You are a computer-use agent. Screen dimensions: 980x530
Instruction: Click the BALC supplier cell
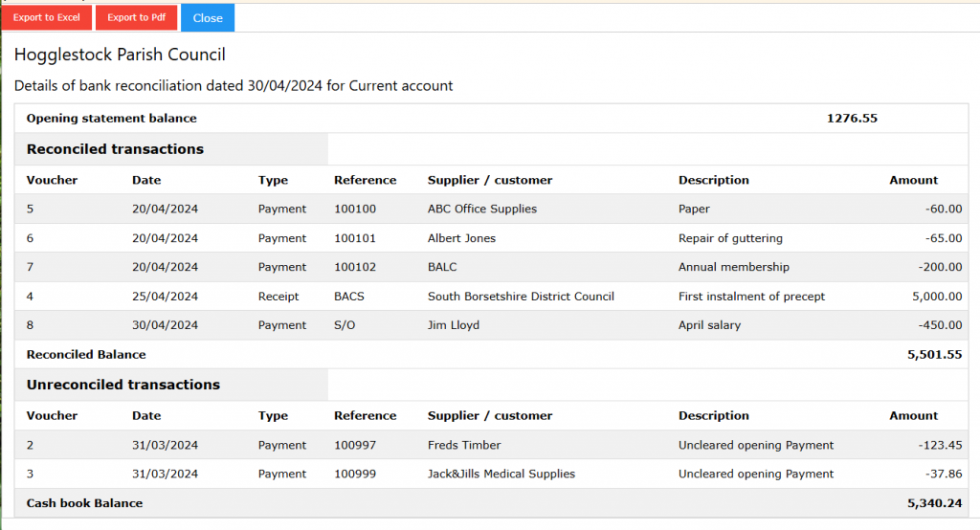point(442,267)
